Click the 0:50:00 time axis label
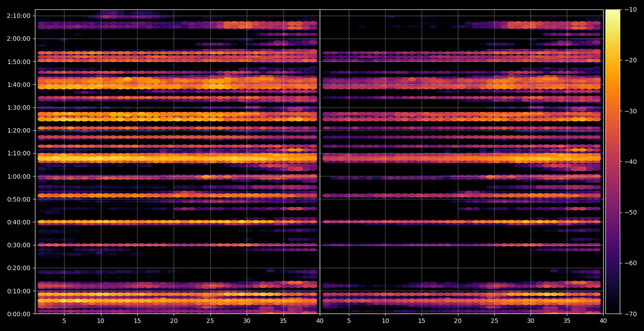Screen dimensions: 644x331 coord(19,199)
